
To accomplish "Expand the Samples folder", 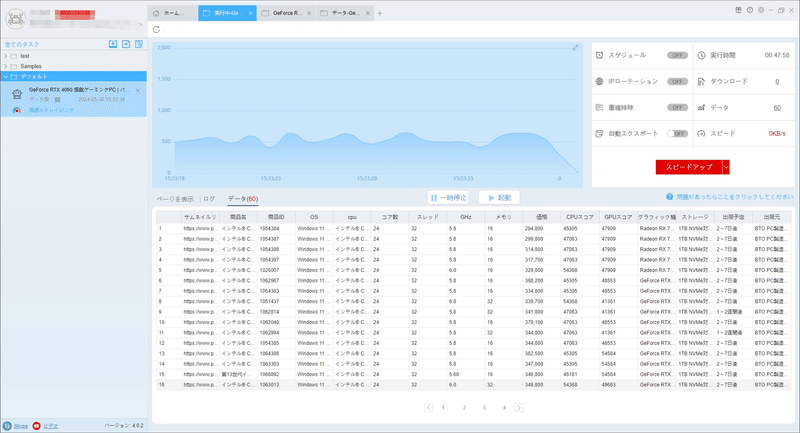I will [x=6, y=66].
